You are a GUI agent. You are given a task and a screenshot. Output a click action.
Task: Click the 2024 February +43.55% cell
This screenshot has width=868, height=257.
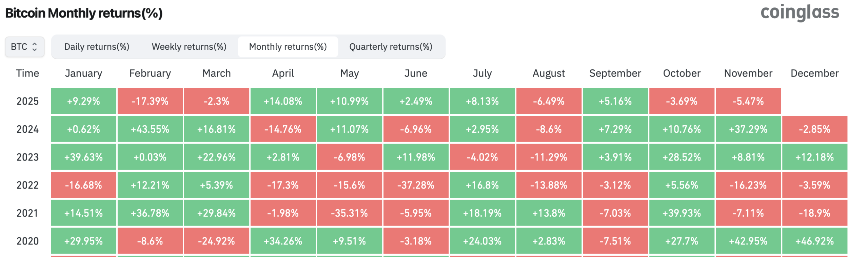click(x=150, y=129)
